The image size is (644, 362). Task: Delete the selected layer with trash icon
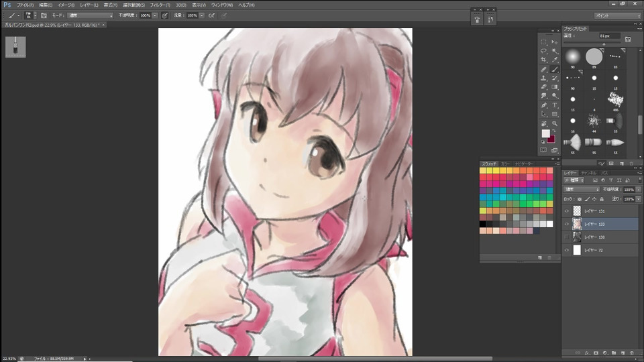pos(632,353)
